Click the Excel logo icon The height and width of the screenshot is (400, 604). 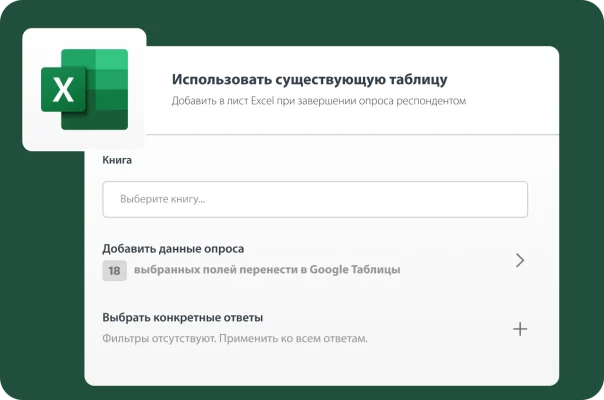(84, 89)
